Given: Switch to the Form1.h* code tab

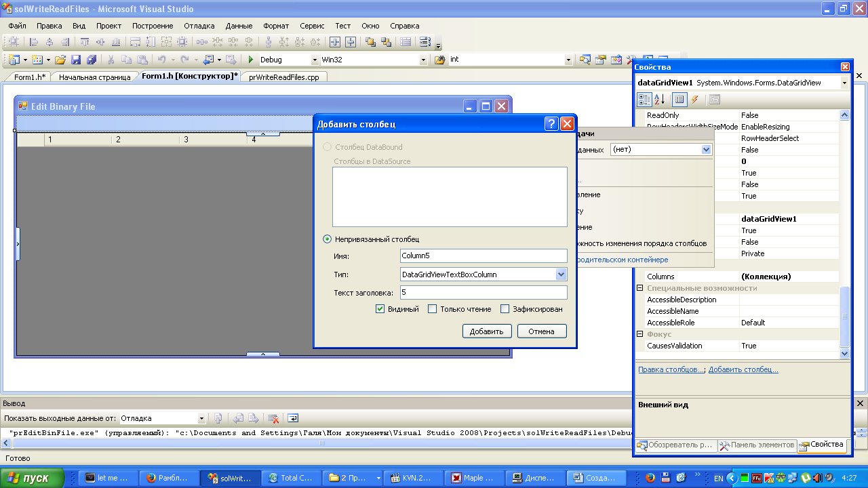Looking at the screenshot, I should point(31,77).
